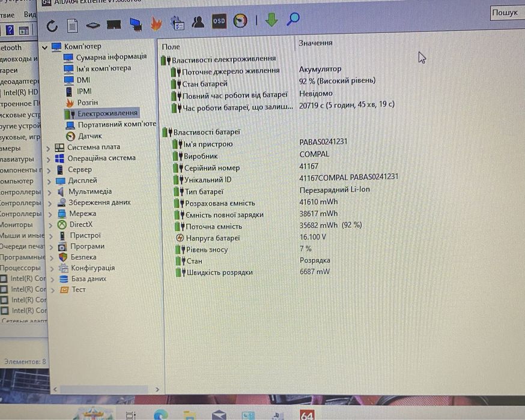Open the sensor gauge toolbar icon
The width and height of the screenshot is (525, 420).
tap(240, 21)
